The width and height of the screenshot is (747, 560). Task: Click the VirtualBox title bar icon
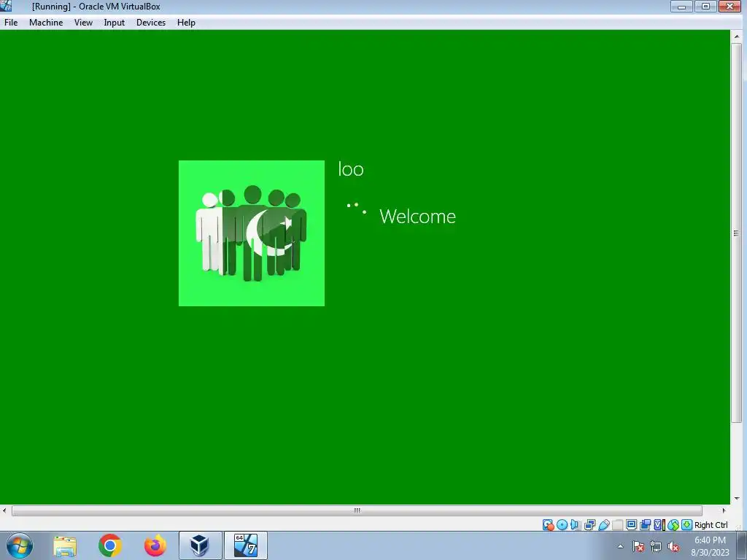pos(6,6)
